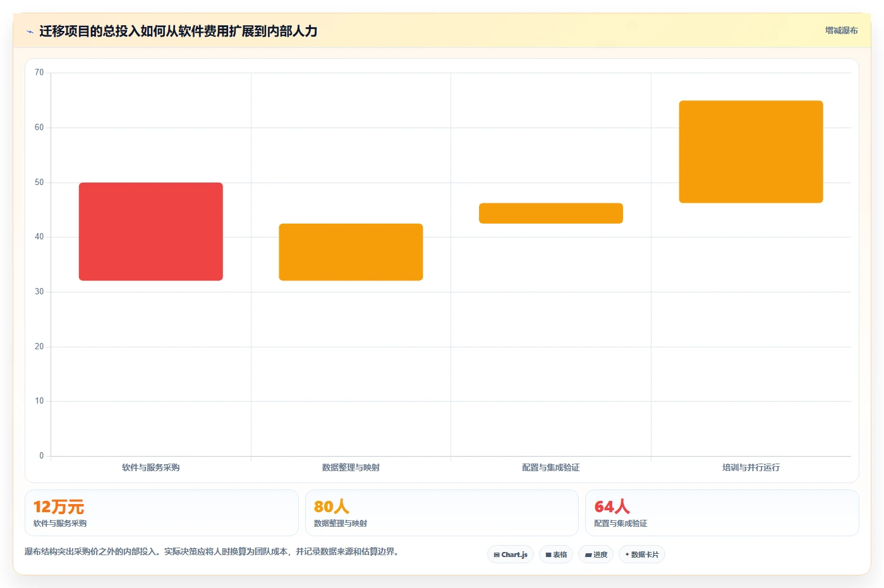Select the Chart.js chip
This screenshot has width=884, height=588.
[x=511, y=555]
